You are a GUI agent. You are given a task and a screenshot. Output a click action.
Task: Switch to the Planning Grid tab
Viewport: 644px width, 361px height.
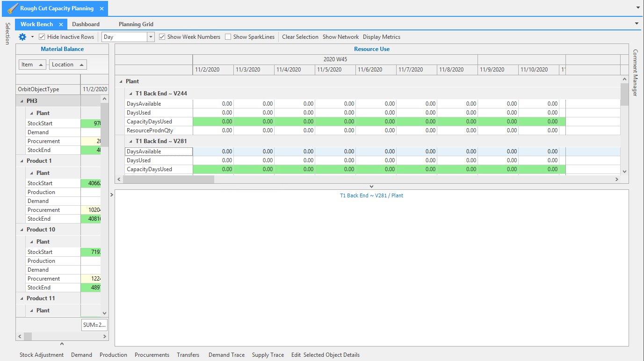[136, 24]
